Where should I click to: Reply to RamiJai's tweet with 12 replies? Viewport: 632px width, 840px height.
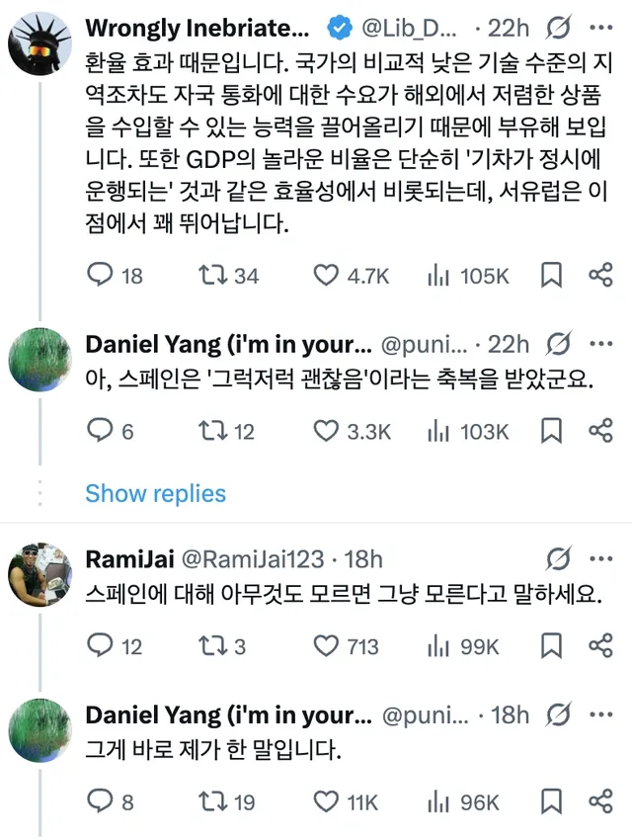tap(101, 646)
